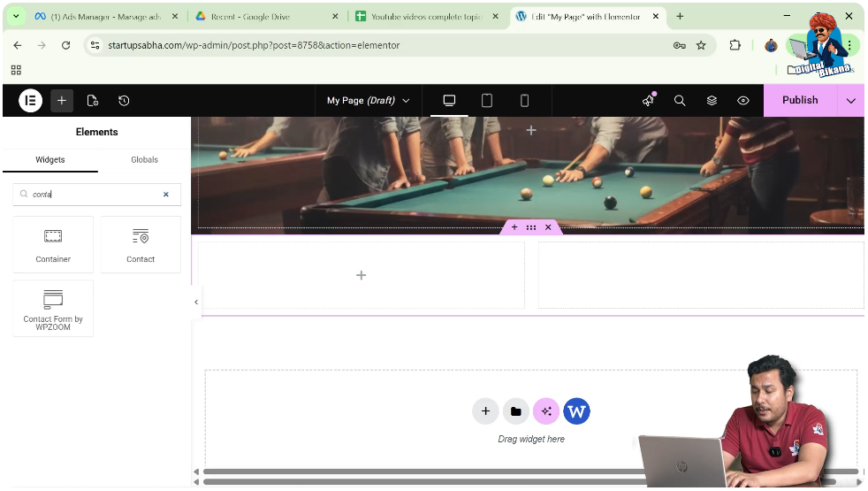
Task: Switch to mobile responsive view
Action: click(524, 101)
